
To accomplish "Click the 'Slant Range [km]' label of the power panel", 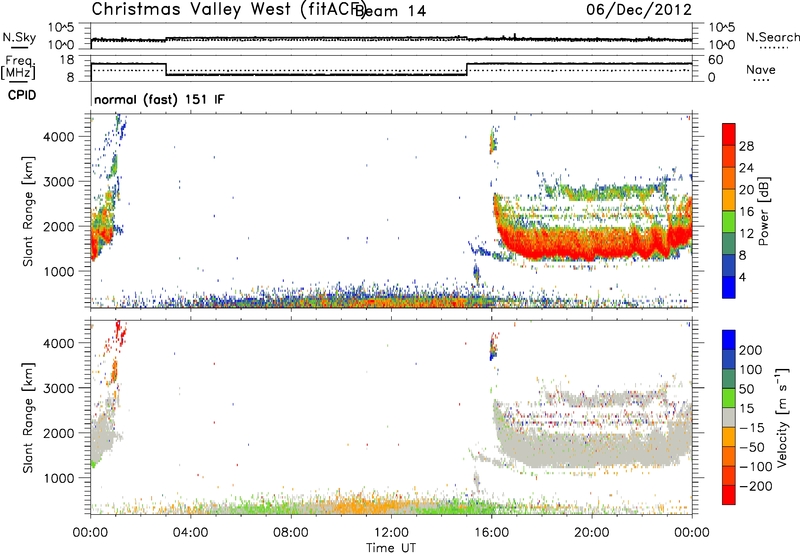I will coord(28,211).
